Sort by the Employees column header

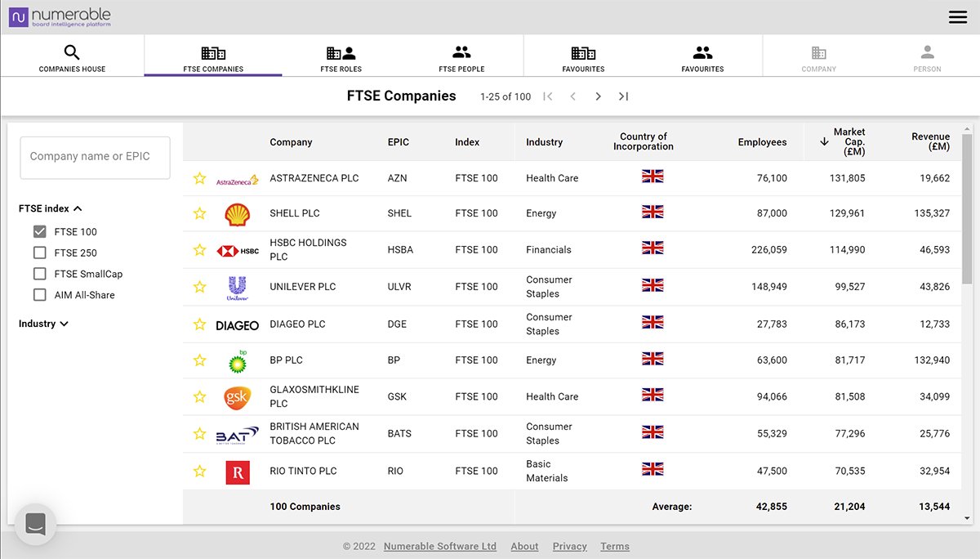[762, 142]
